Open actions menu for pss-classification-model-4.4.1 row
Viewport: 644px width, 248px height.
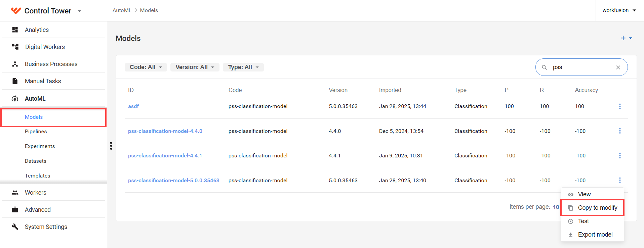[x=620, y=156]
